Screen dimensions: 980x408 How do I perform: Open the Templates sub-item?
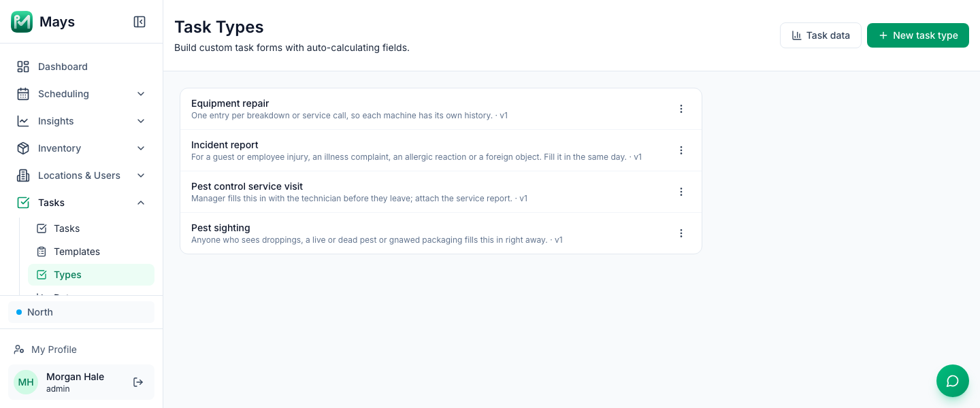point(91,252)
